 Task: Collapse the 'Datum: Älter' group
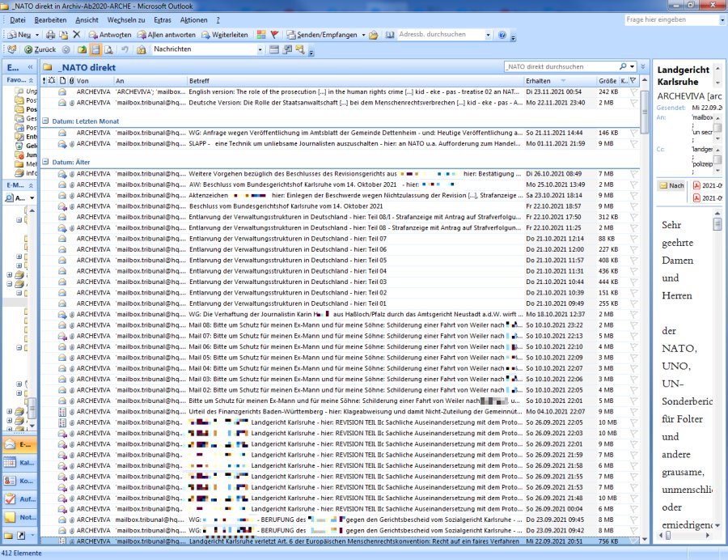[x=45, y=162]
